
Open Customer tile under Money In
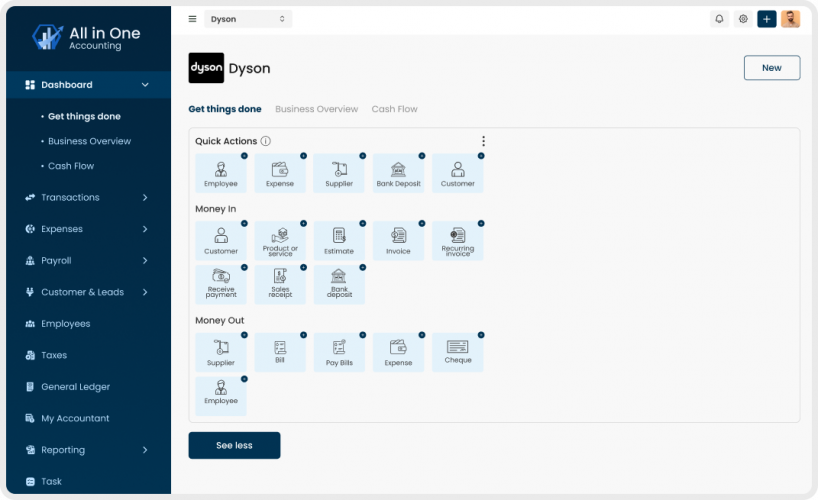pos(221,241)
